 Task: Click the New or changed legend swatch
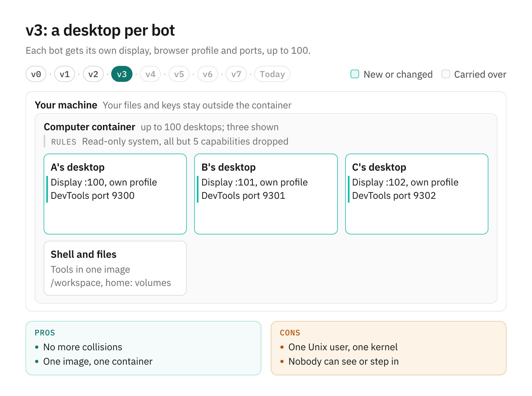[355, 74]
